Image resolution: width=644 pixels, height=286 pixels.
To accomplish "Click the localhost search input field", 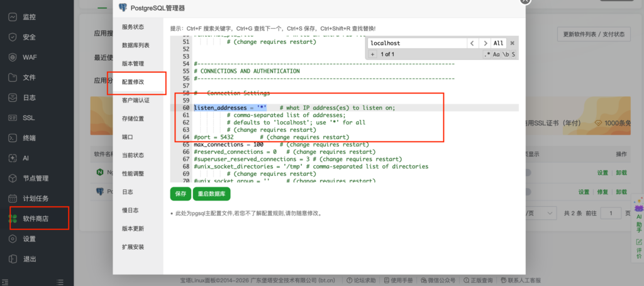I will (418, 43).
